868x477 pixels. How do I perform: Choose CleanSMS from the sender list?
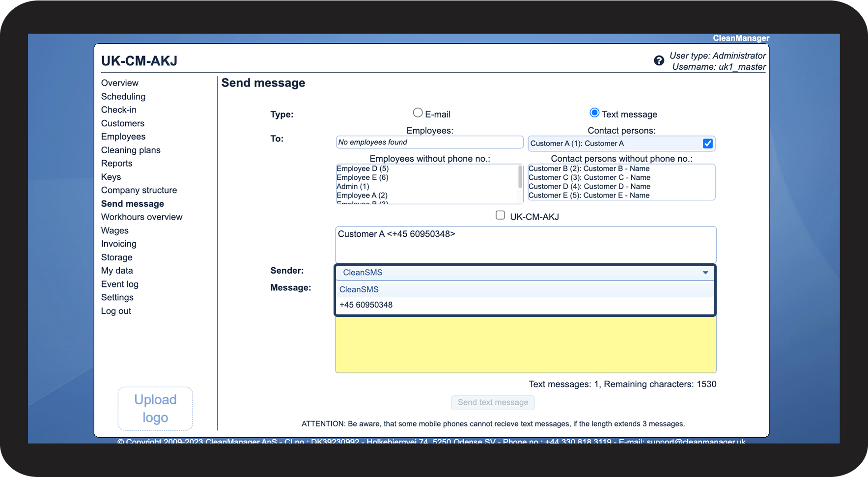(359, 290)
